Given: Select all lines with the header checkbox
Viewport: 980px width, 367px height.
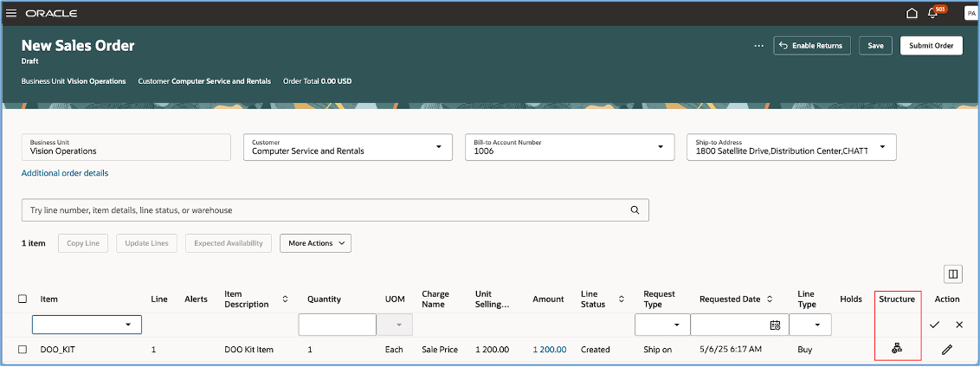Looking at the screenshot, I should 23,299.
